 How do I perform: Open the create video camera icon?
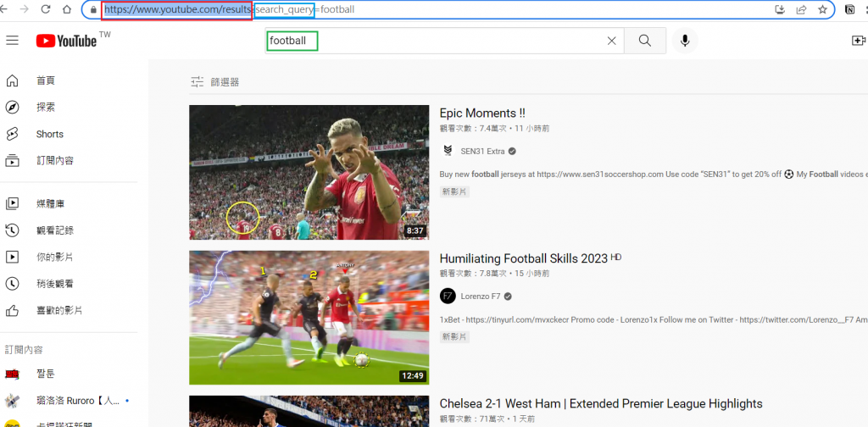tap(859, 41)
